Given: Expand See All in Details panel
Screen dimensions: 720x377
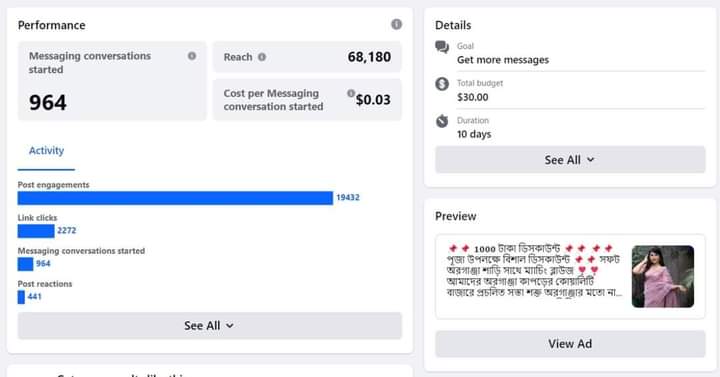Looking at the screenshot, I should 570,160.
